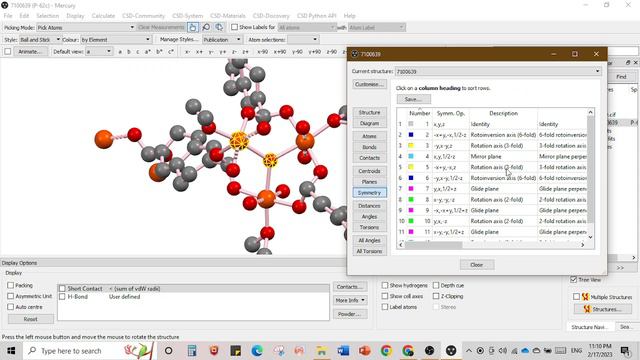The width and height of the screenshot is (640, 360).
Task: Click the yellow swatch in row 3
Action: pos(411,145)
